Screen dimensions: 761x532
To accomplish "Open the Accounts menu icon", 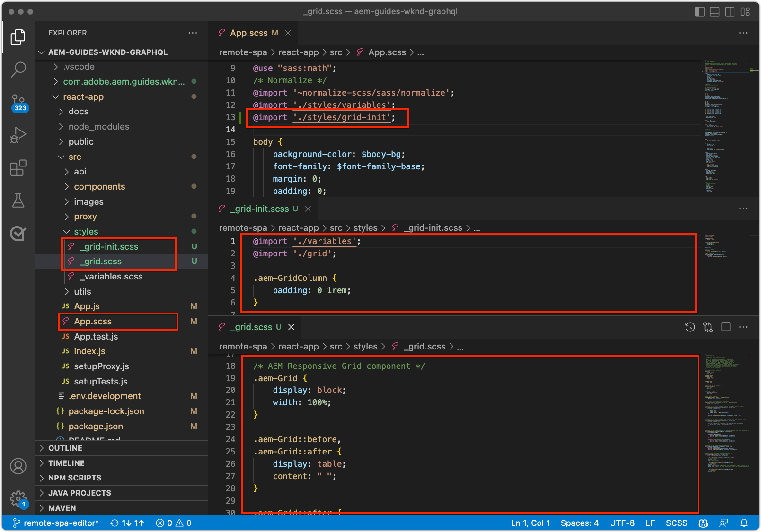I will 18,466.
